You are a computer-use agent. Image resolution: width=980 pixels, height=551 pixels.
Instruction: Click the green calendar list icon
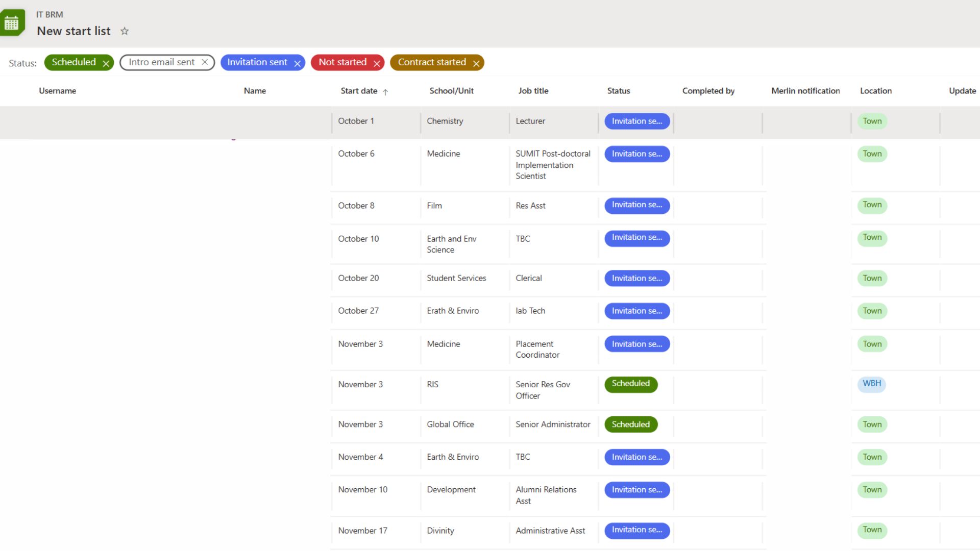[x=11, y=23]
